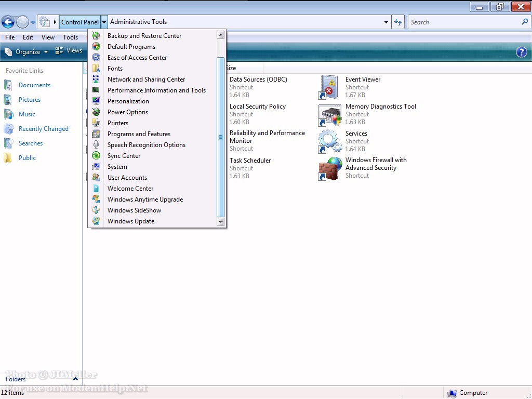Click the refresh icon beside address bar
Viewport: 532px width, 399px height.
[x=398, y=22]
